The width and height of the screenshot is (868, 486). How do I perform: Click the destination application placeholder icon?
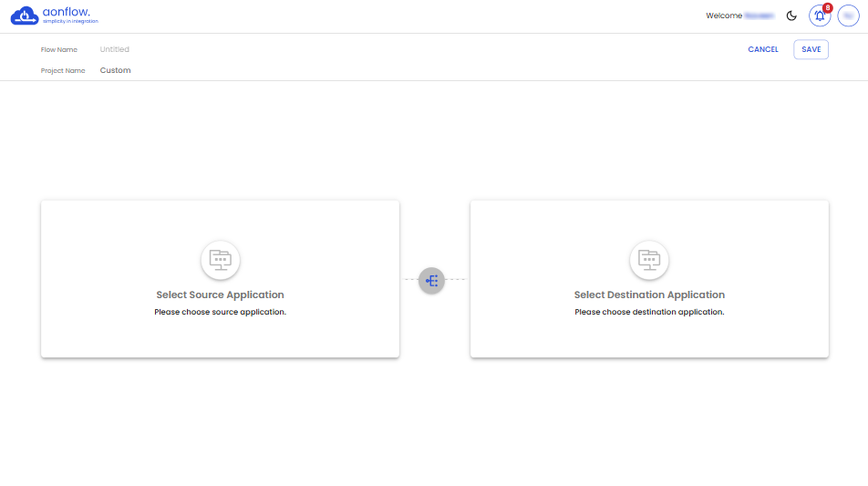[649, 260]
